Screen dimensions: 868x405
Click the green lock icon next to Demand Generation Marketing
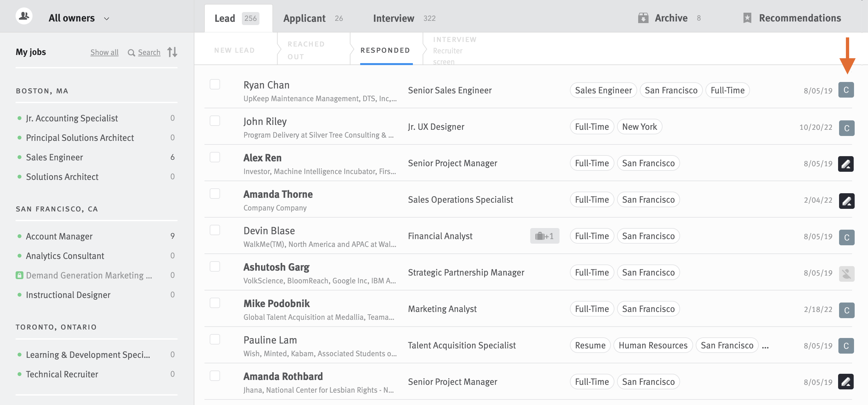pyautogui.click(x=19, y=275)
